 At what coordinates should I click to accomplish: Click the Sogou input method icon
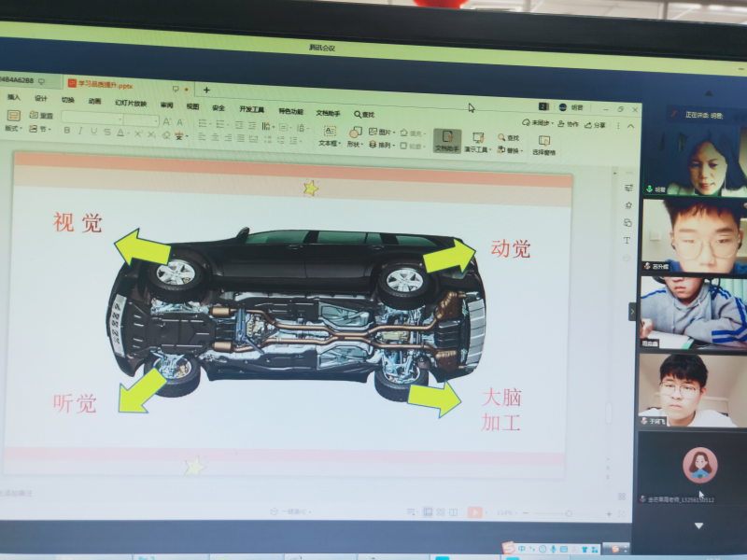pos(510,548)
